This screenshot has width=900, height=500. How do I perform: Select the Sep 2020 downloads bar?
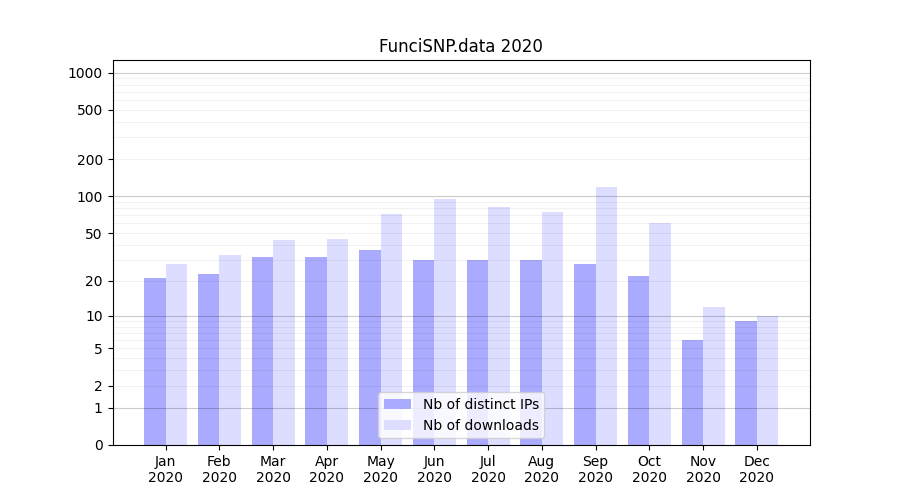click(x=606, y=315)
